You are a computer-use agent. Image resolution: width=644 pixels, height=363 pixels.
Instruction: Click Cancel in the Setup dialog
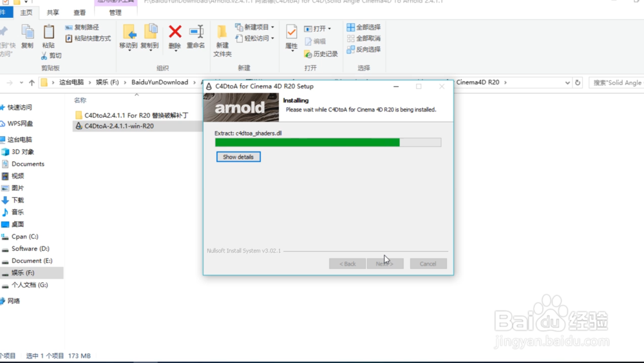pyautogui.click(x=428, y=264)
